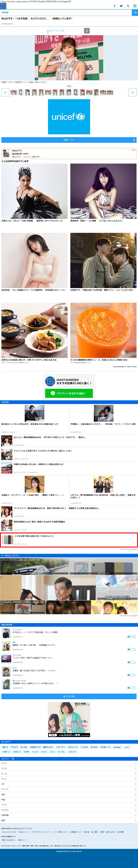Click the MANTAN WEB logo
This screenshot has height=868, width=138.
coord(3,6)
